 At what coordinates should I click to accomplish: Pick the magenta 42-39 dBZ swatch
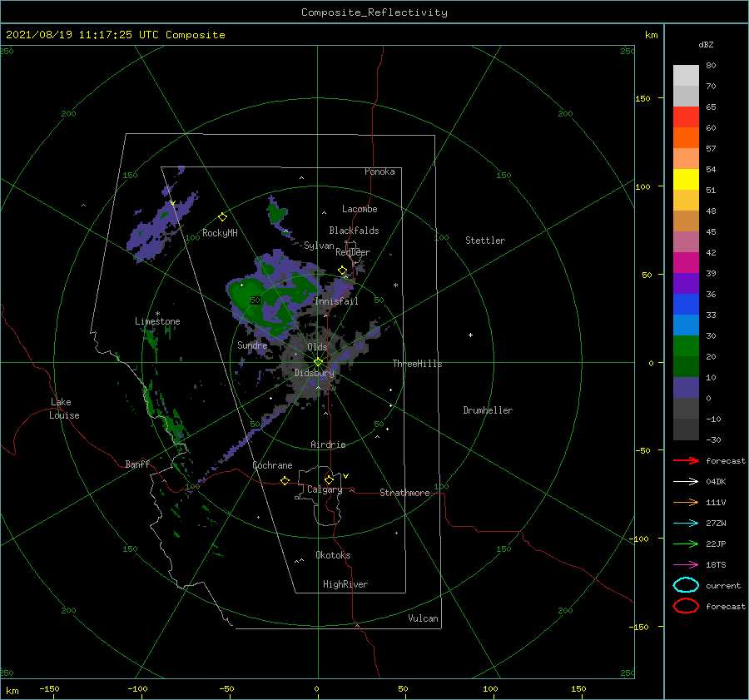(x=686, y=262)
